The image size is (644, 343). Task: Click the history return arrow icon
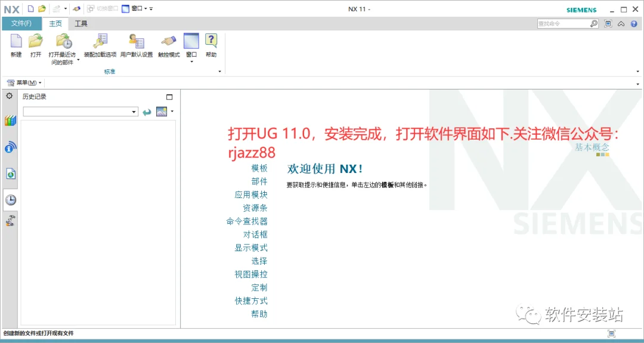[x=147, y=112]
